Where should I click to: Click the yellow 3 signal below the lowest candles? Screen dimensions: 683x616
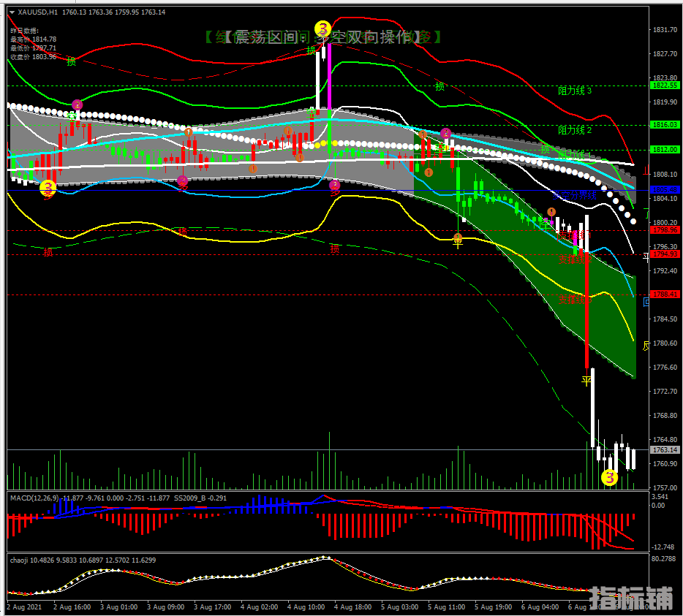(609, 478)
